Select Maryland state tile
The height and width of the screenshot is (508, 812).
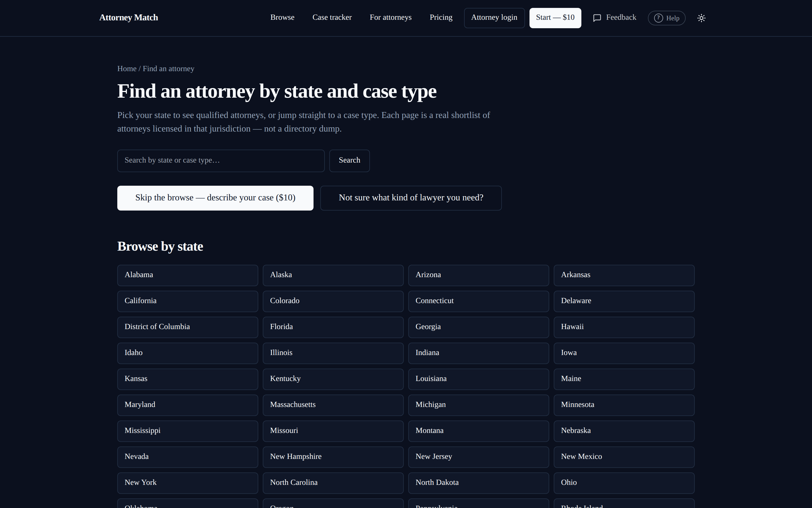187,405
